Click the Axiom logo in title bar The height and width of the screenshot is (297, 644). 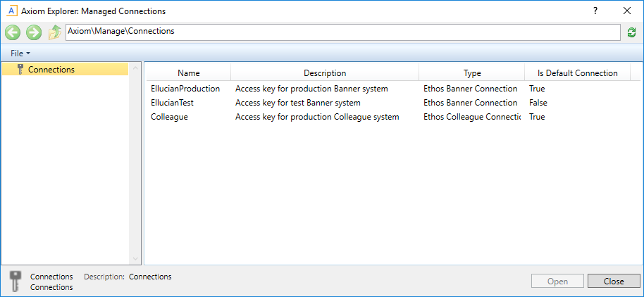pos(11,11)
